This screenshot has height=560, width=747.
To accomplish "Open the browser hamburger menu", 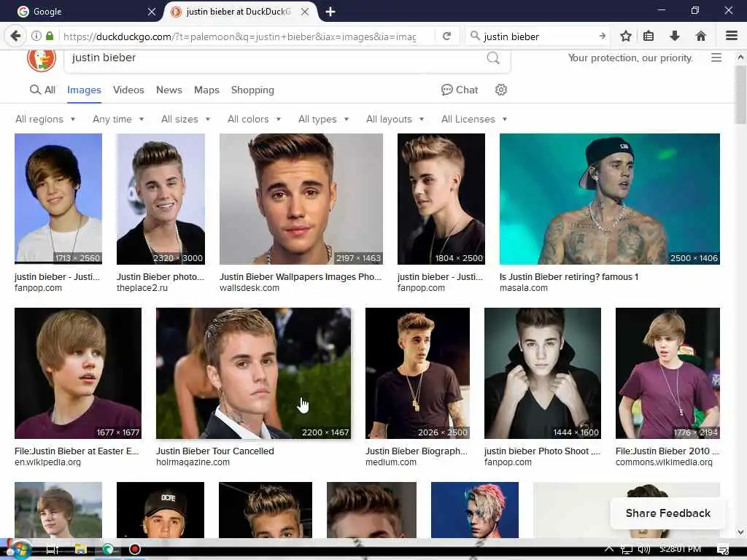I will coord(732,36).
